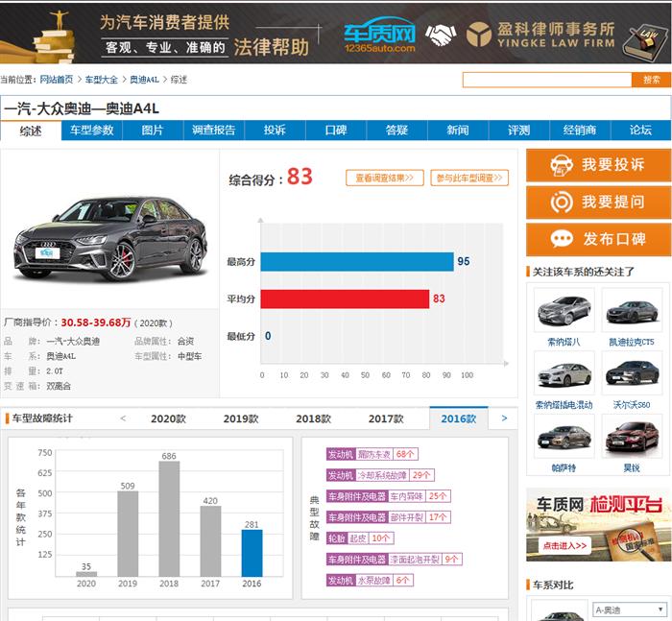Click the 索纳塔插电混动 car thumbnail
The image size is (672, 621).
coord(564,372)
